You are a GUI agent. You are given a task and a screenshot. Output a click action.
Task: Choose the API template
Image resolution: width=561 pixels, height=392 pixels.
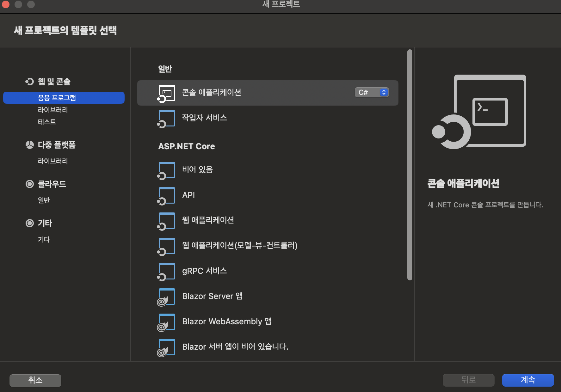(268, 195)
